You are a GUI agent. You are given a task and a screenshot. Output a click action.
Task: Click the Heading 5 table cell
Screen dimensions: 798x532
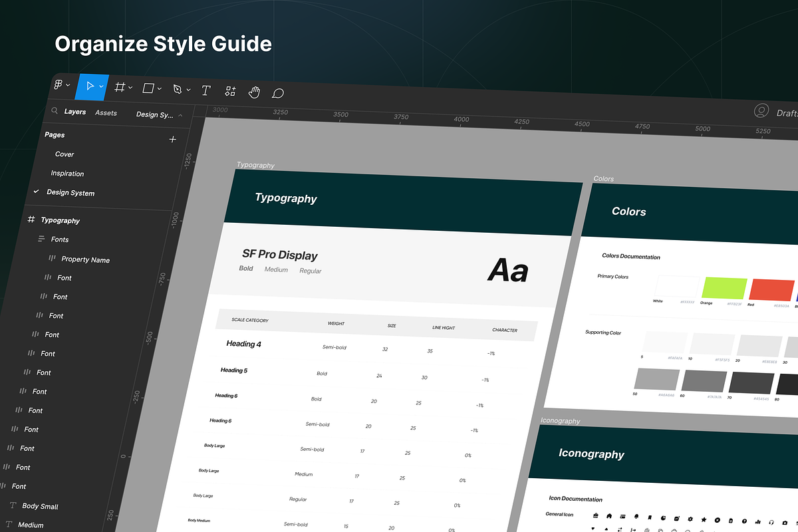pyautogui.click(x=233, y=370)
